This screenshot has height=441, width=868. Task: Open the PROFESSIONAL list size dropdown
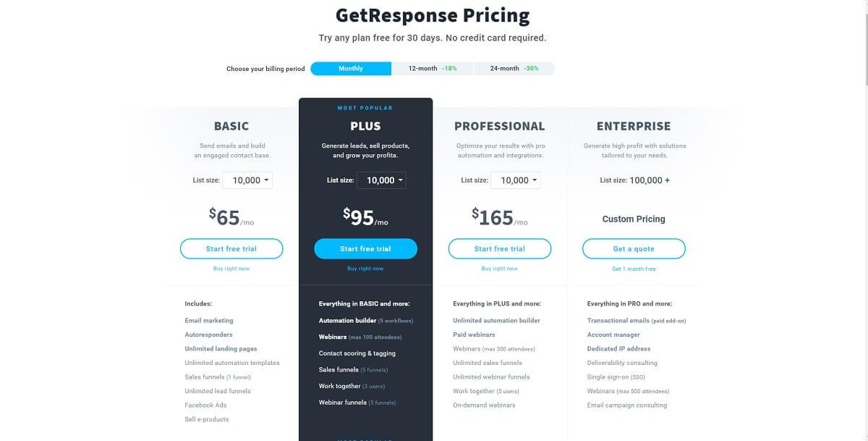point(515,180)
